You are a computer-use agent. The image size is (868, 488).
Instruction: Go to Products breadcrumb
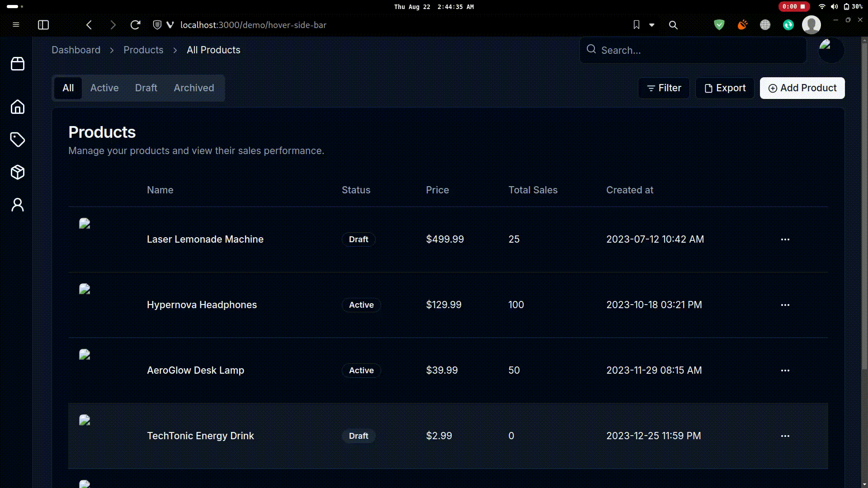143,50
